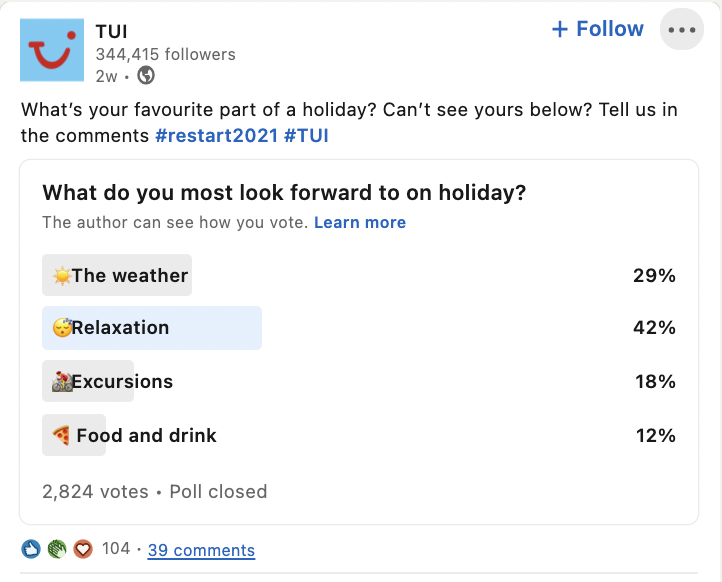Screen dimensions: 722x582
Task: Click the heart love reaction icon
Action: pyautogui.click(x=83, y=549)
